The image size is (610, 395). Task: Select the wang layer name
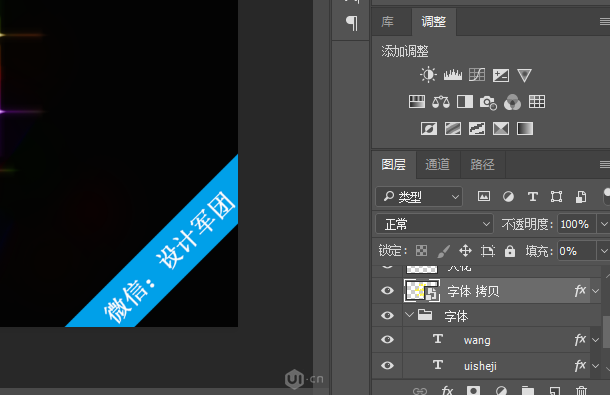477,341
